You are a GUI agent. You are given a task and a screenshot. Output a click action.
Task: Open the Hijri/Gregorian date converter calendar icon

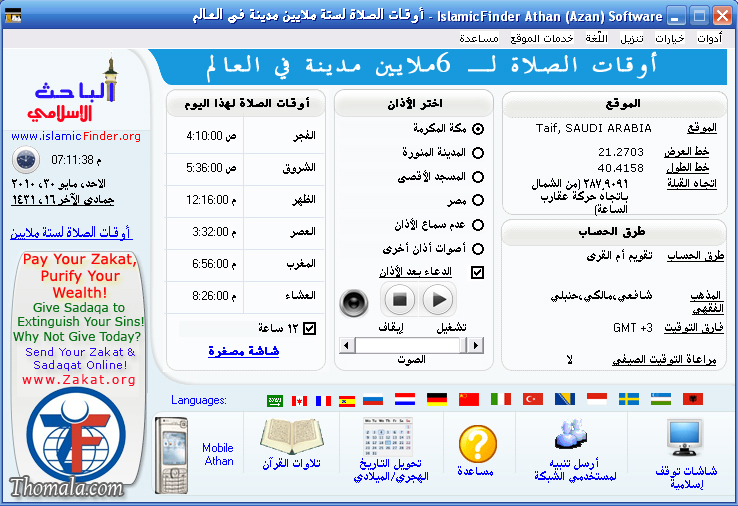[388, 436]
